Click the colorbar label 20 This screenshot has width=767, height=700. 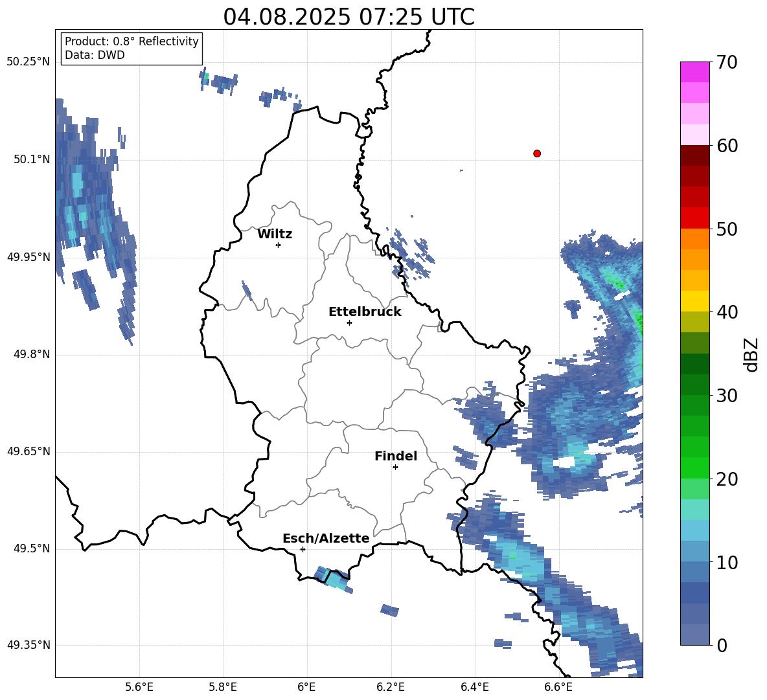(727, 479)
